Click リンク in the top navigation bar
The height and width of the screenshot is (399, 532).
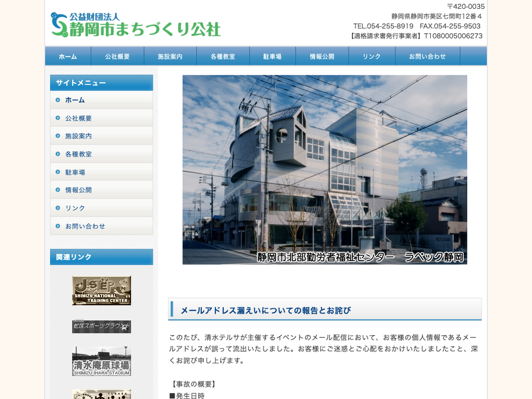(x=372, y=56)
